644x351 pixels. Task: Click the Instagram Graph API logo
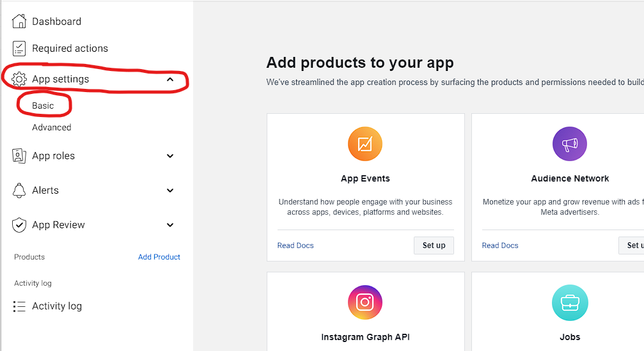(x=365, y=302)
